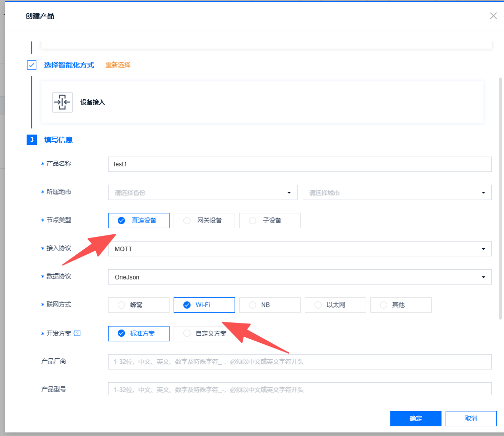Open the 接入协议 MQTT dropdown

click(x=300, y=249)
